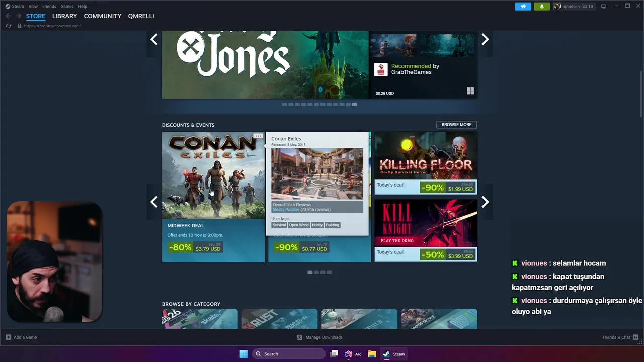Select the first featured carousel dot

pyautogui.click(x=284, y=104)
